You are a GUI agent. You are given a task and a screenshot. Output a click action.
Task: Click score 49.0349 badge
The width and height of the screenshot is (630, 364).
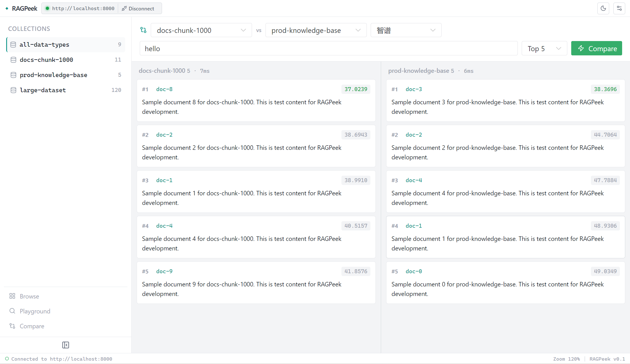point(605,271)
